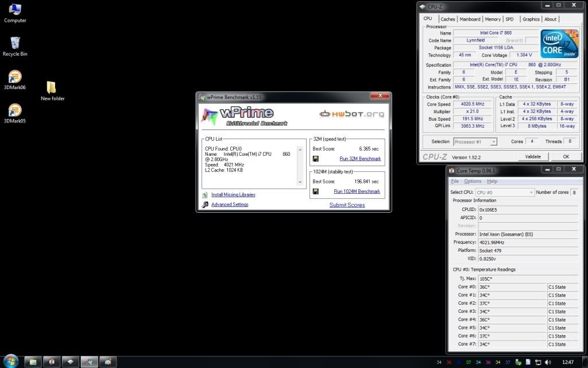Click the Bus Speed value 191.5 MHz

click(473, 118)
